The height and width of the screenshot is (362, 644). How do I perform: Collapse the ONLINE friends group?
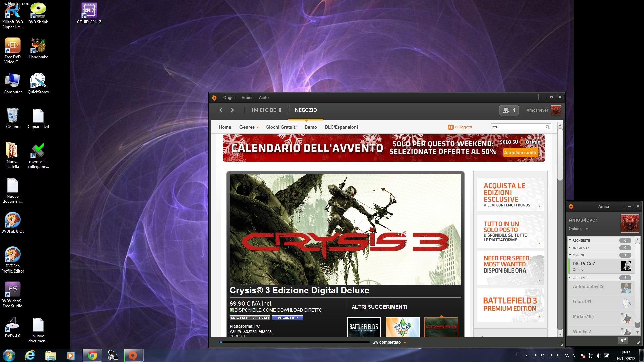point(570,255)
